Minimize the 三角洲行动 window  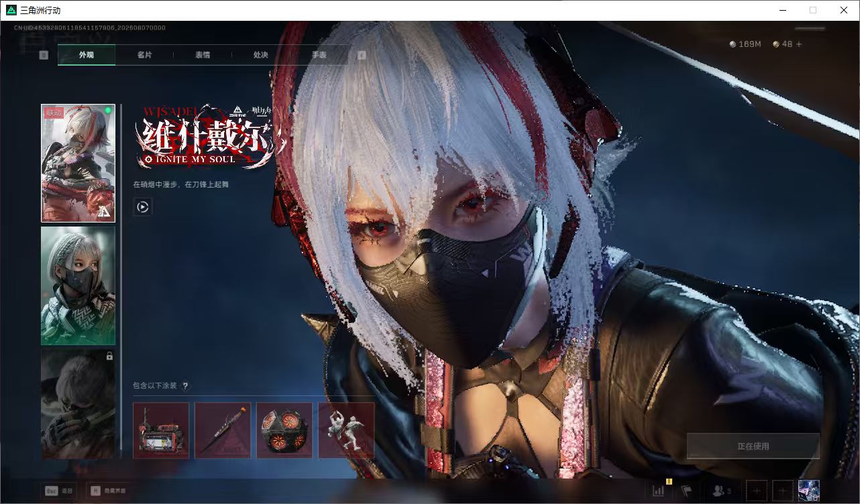pyautogui.click(x=782, y=10)
